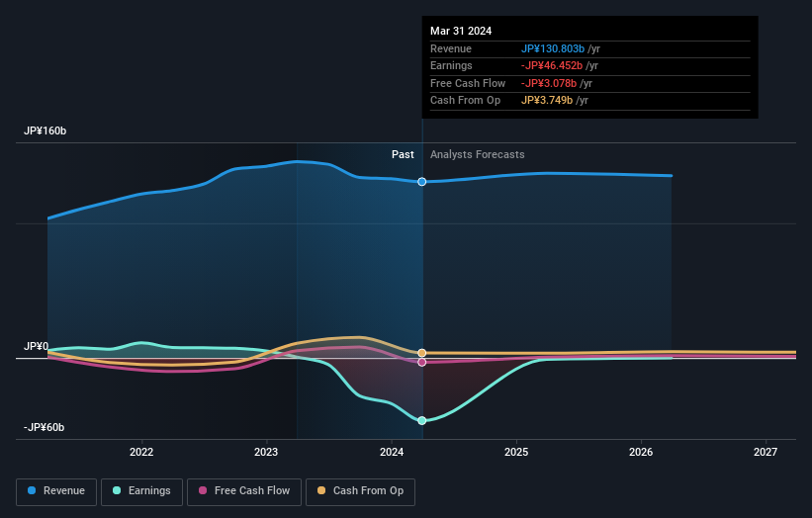Toggle the Revenue legend button
The image size is (812, 518).
click(x=56, y=491)
